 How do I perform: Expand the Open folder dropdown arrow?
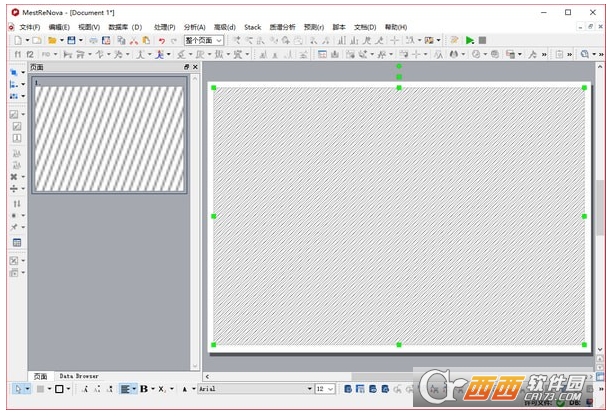[x=61, y=40]
